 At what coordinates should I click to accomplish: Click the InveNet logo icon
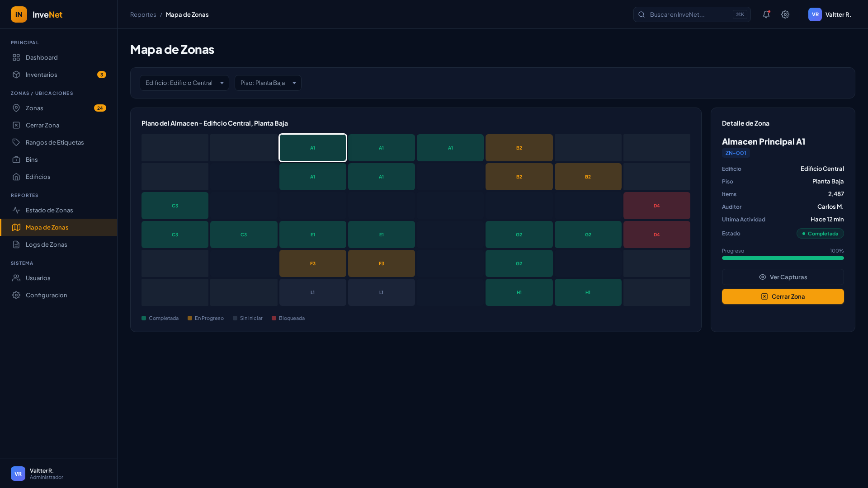click(19, 14)
